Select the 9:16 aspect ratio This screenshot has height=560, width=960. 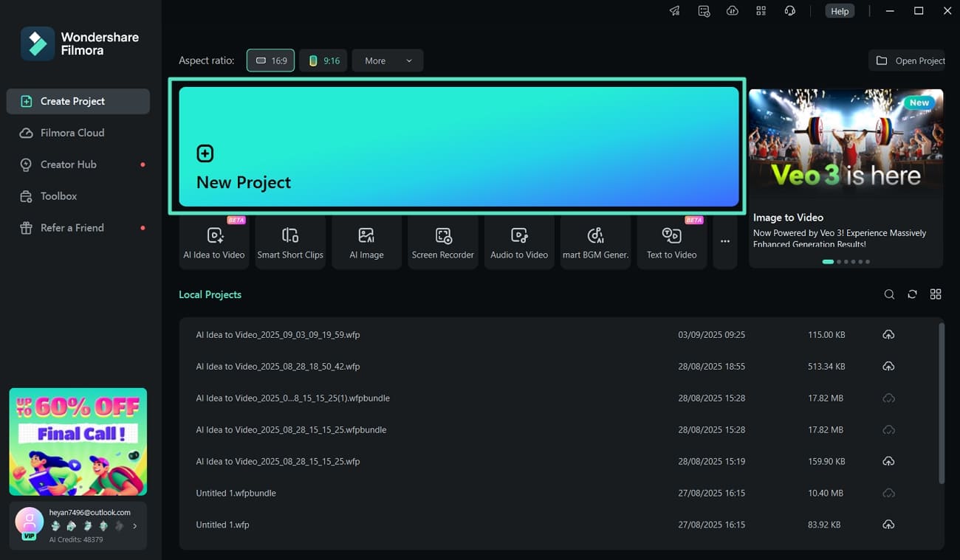click(323, 61)
